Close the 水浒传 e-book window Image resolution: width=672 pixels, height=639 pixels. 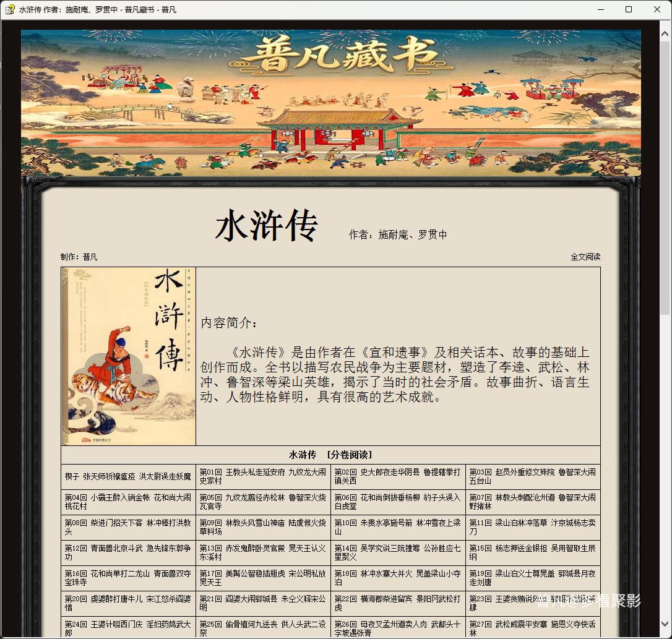tap(657, 9)
